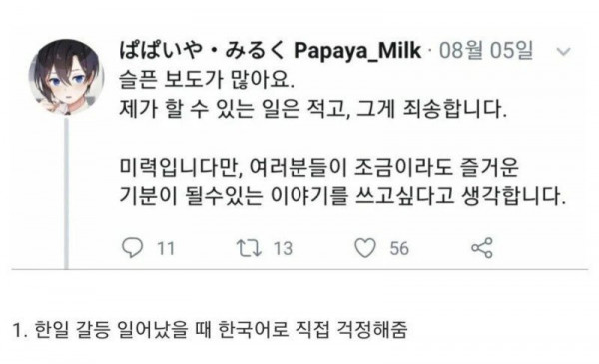The width and height of the screenshot is (599, 364).
Task: Click the thread connector line below avatar
Action: (x=66, y=193)
